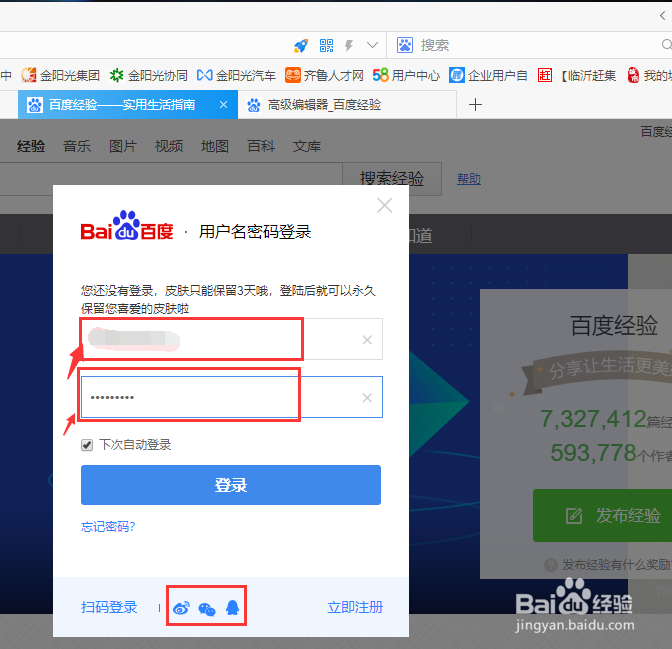The height and width of the screenshot is (649, 672).
Task: Close the Baidu login dialog
Action: (384, 205)
